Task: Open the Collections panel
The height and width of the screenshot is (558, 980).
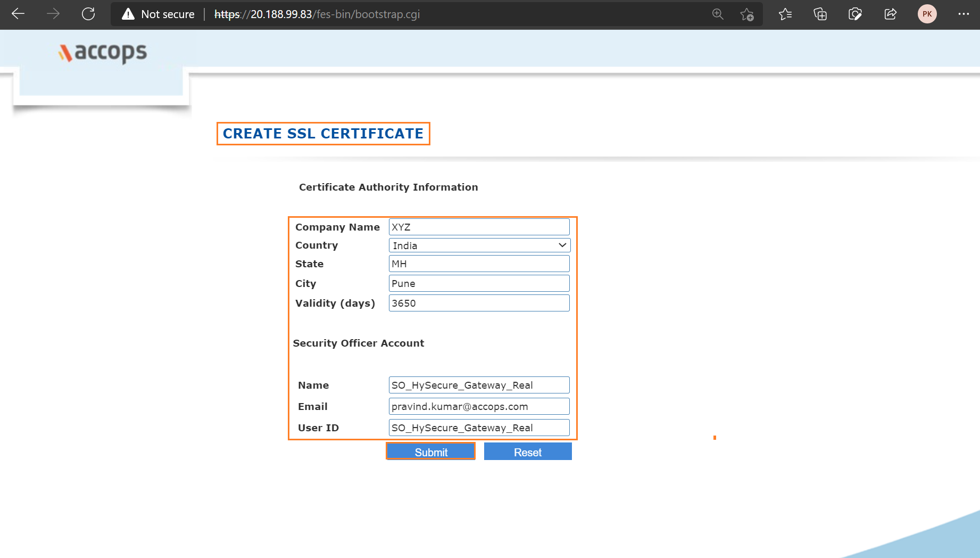Action: click(820, 14)
